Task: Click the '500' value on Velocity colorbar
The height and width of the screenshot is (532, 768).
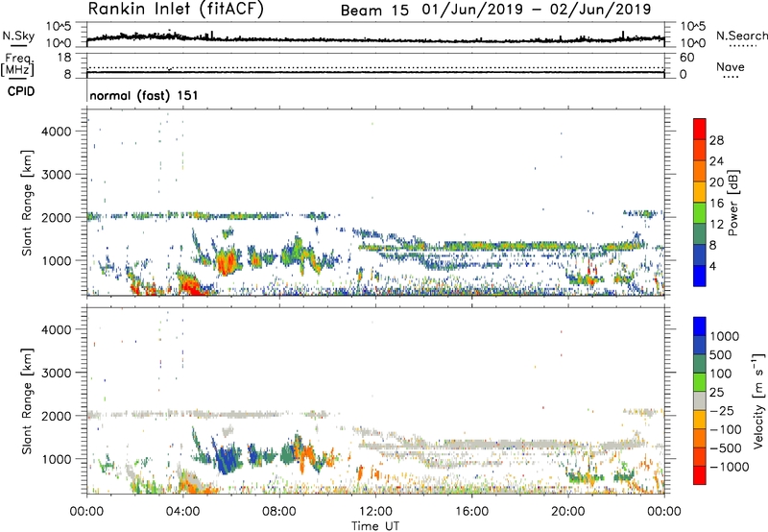Action: [723, 355]
